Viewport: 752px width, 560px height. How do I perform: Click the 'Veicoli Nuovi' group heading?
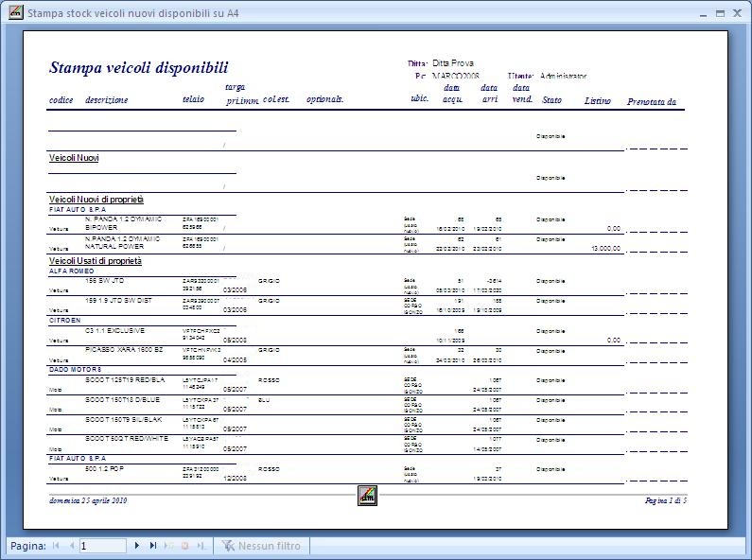pyautogui.click(x=74, y=158)
